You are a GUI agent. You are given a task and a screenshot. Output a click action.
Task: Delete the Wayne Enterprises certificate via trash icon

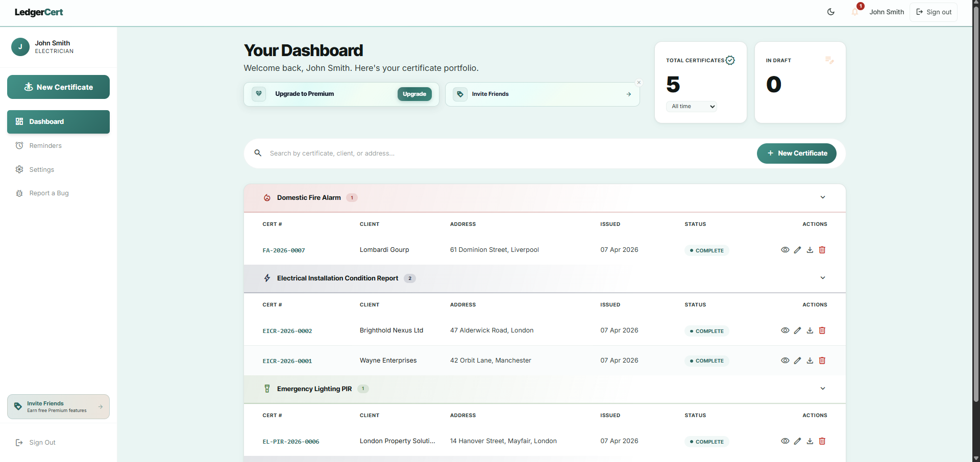(x=822, y=361)
